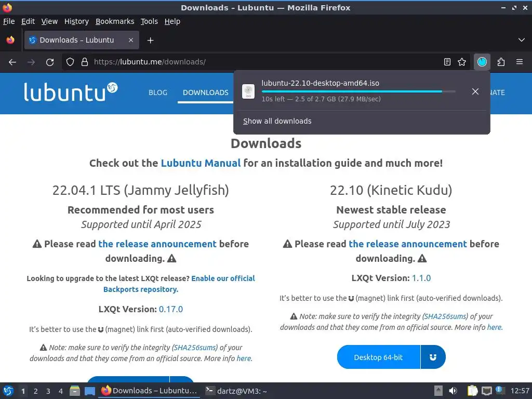Expand the list all tabs chevron
The image size is (532, 399).
pos(522,40)
